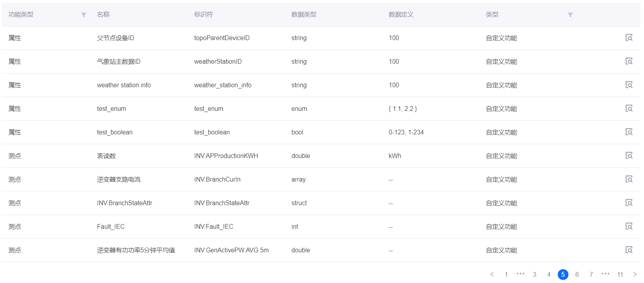This screenshot has height=283, width=644.
Task: Go to page 7
Action: click(x=591, y=274)
